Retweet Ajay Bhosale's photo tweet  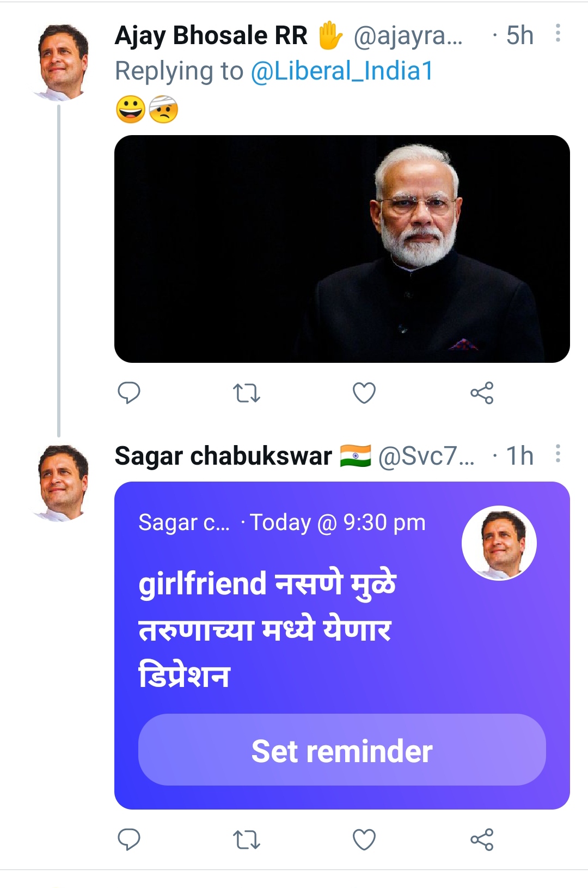tap(246, 392)
